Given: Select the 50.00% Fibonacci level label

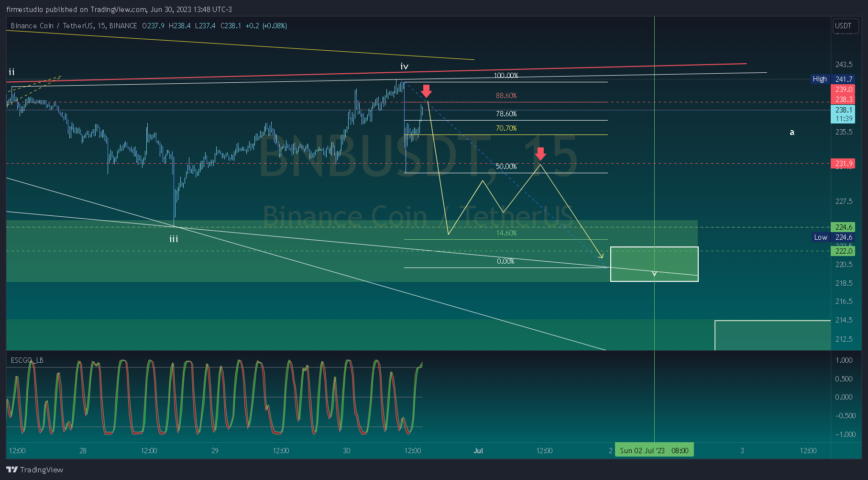Looking at the screenshot, I should click(506, 167).
